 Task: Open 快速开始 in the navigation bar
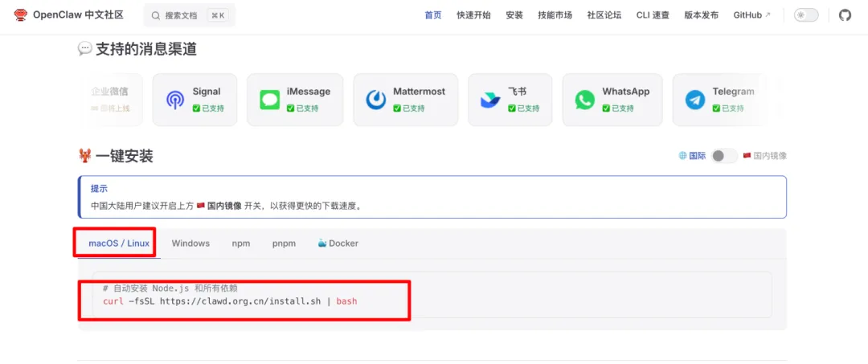tap(474, 15)
